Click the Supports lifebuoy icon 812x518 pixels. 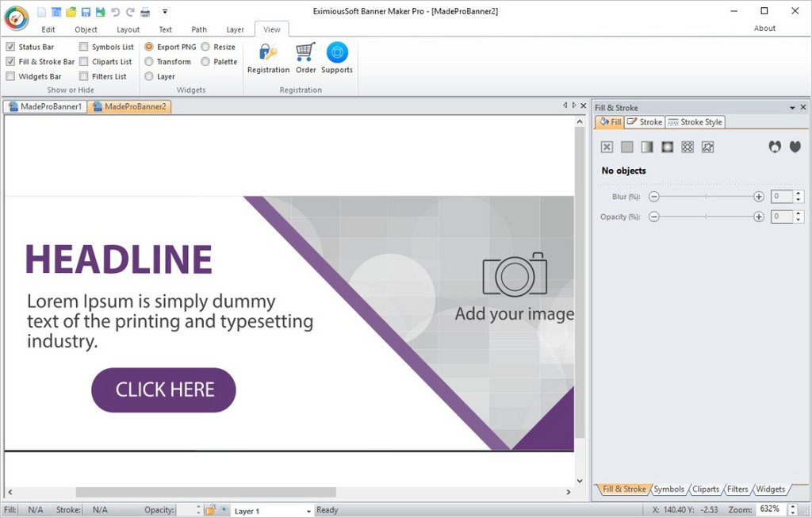point(337,53)
